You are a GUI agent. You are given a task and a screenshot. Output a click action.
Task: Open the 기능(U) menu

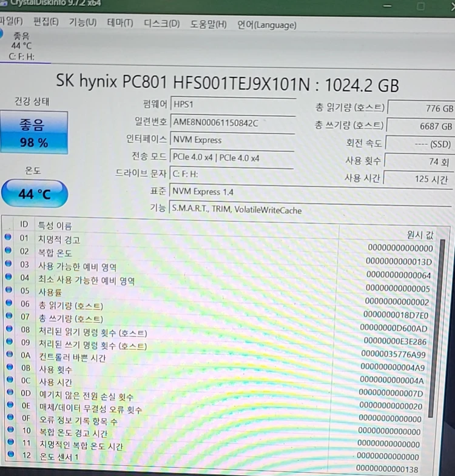click(x=83, y=22)
